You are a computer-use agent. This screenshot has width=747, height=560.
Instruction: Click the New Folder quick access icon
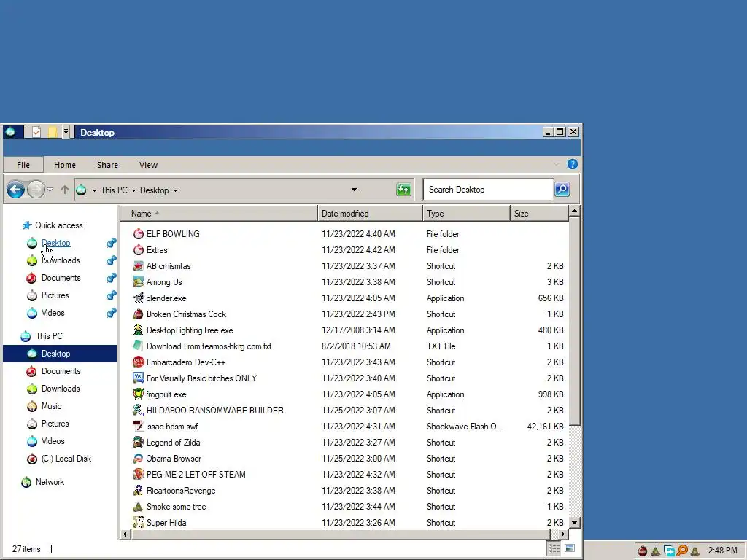tap(53, 133)
